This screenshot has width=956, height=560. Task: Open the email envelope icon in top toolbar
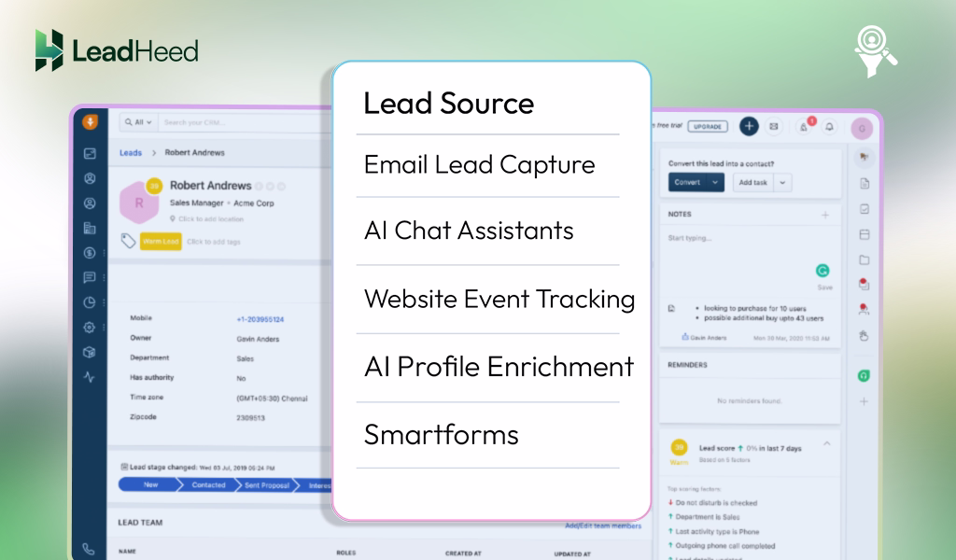click(773, 126)
